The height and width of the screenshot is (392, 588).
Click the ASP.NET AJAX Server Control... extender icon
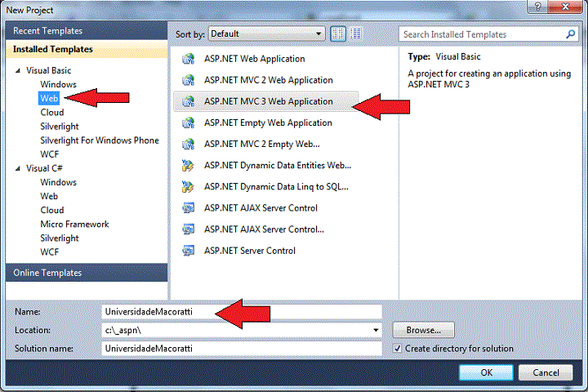click(189, 229)
